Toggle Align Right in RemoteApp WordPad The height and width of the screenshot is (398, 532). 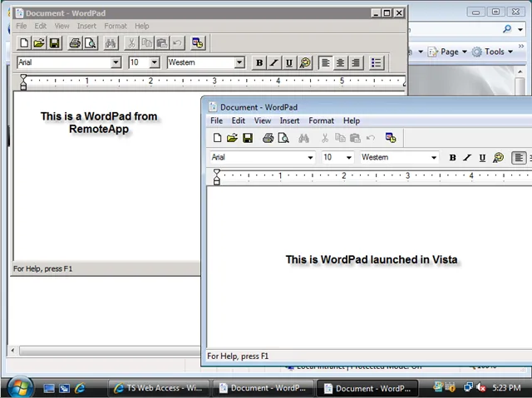(x=356, y=62)
